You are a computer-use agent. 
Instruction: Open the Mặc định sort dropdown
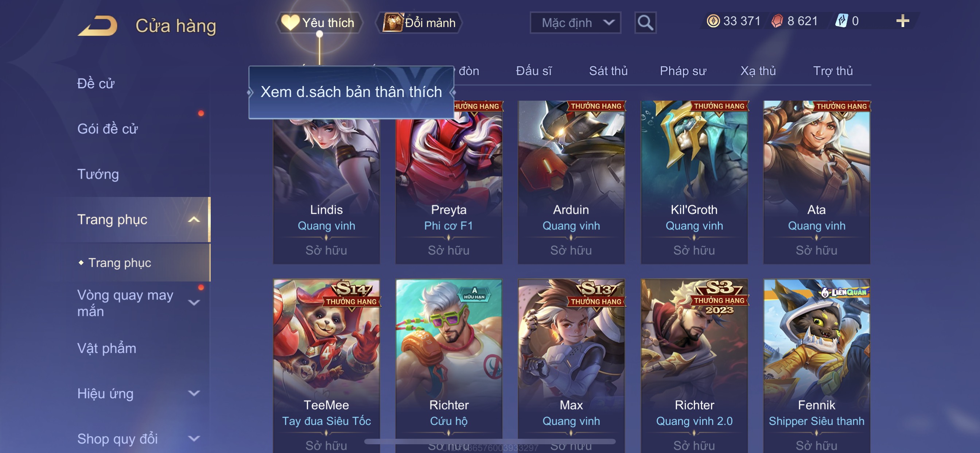tap(575, 23)
